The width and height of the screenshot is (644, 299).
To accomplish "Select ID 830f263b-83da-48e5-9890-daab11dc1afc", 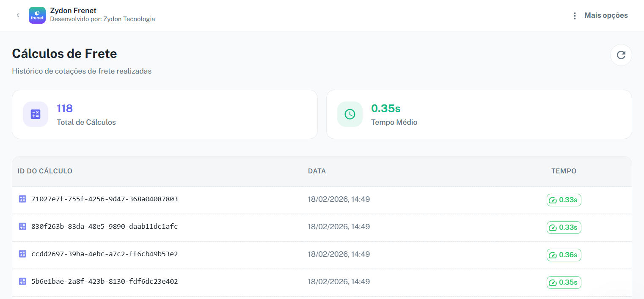I will coord(105,226).
